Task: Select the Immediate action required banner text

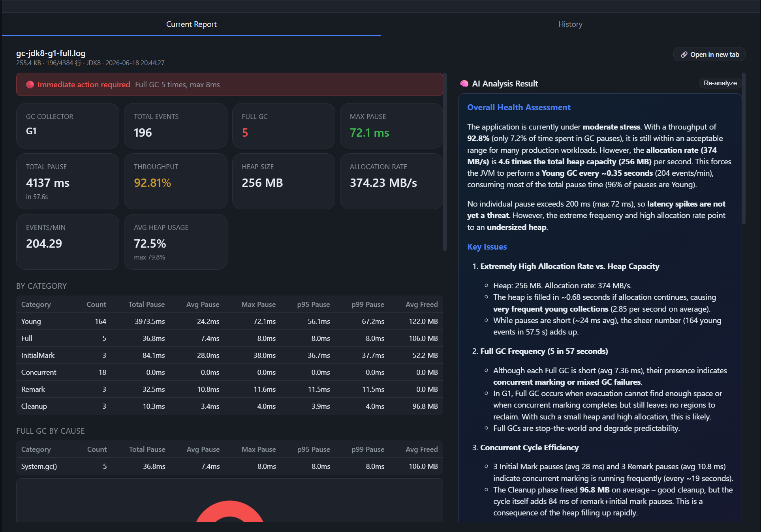Action: [x=84, y=85]
